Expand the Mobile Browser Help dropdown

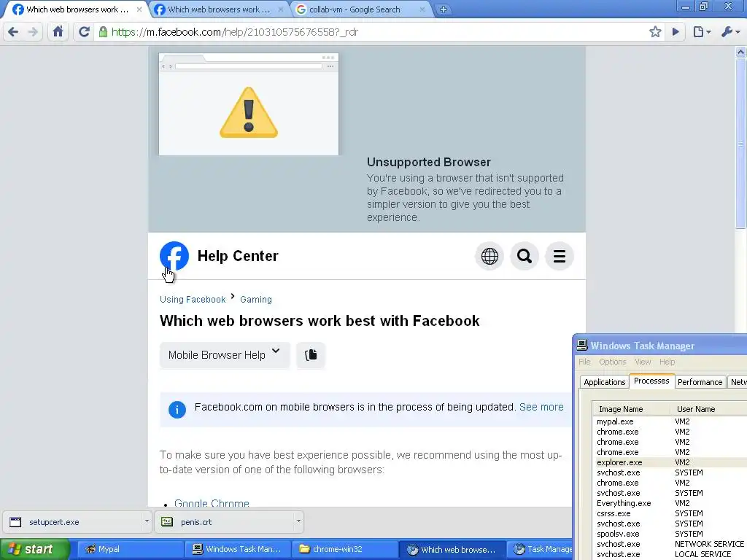[x=225, y=355]
